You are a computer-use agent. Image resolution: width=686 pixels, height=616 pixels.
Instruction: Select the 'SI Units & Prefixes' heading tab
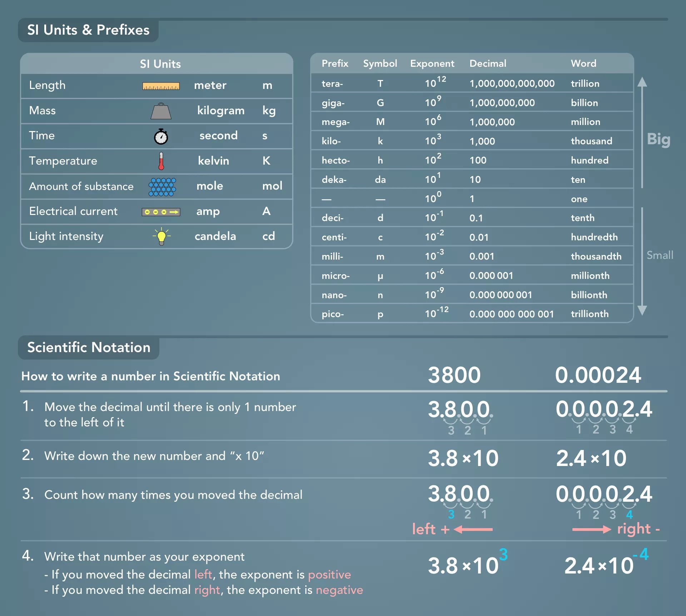[88, 30]
